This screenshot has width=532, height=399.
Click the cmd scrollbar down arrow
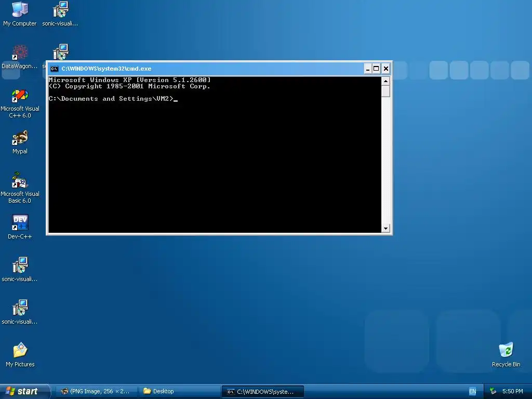(385, 229)
